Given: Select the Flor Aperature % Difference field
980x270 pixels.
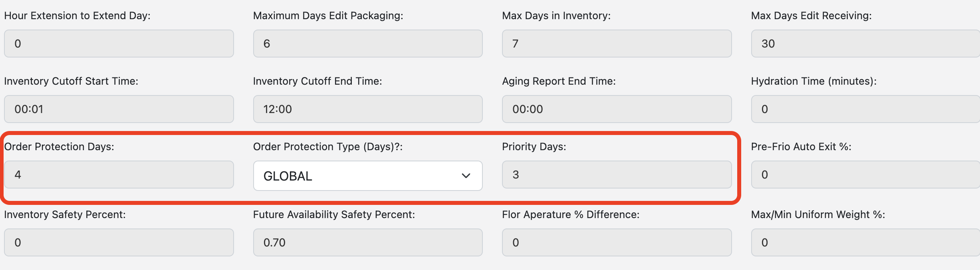Looking at the screenshot, I should coord(617,242).
